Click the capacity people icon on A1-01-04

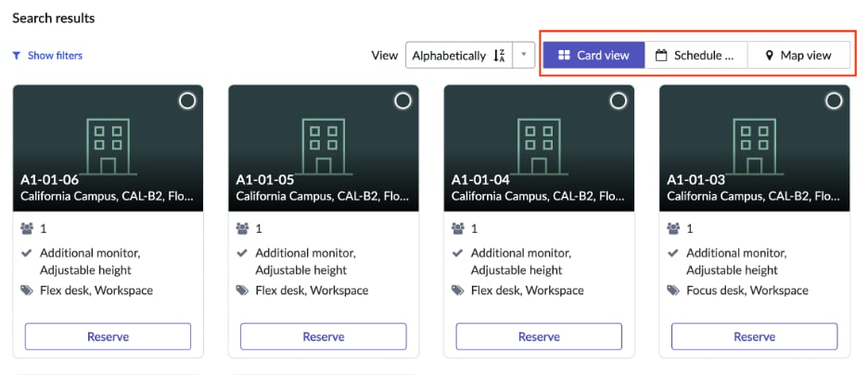(457, 228)
